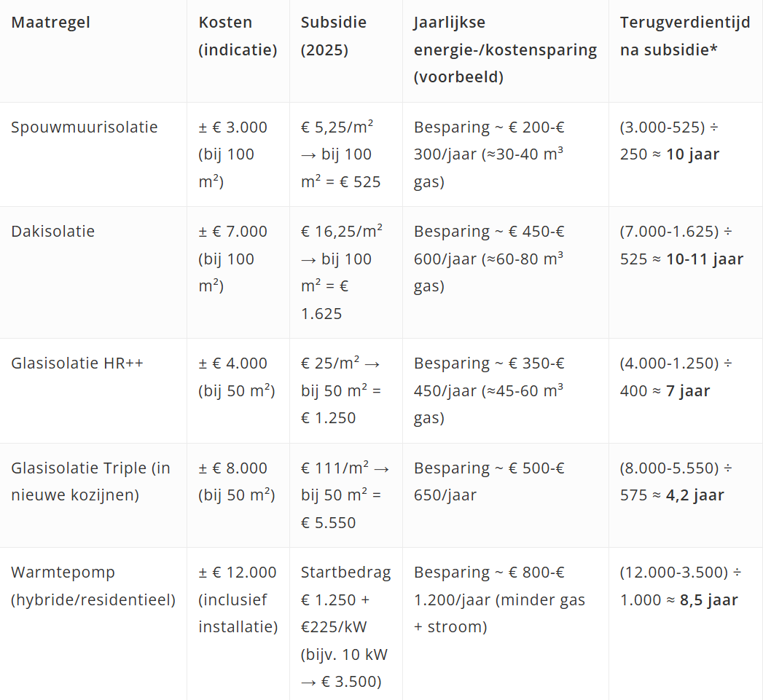Click the ± € 12.000 cost cell
Image resolution: width=763 pixels, height=700 pixels.
238,599
